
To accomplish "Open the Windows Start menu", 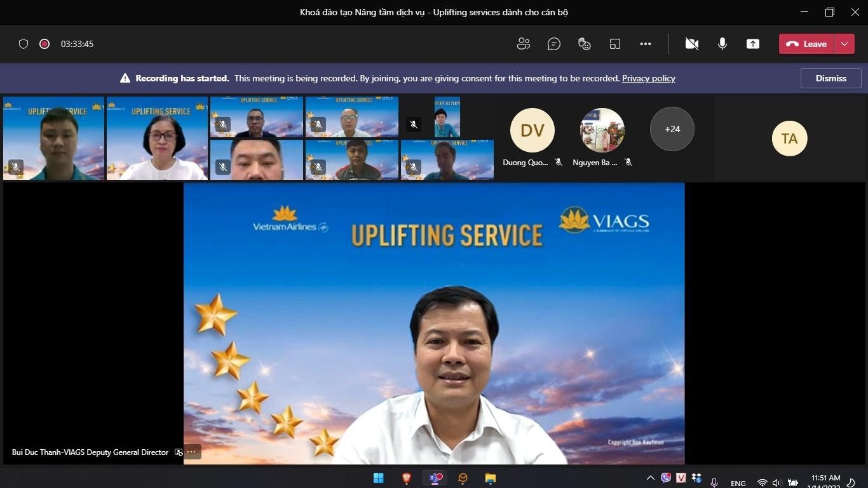I will coord(379,478).
